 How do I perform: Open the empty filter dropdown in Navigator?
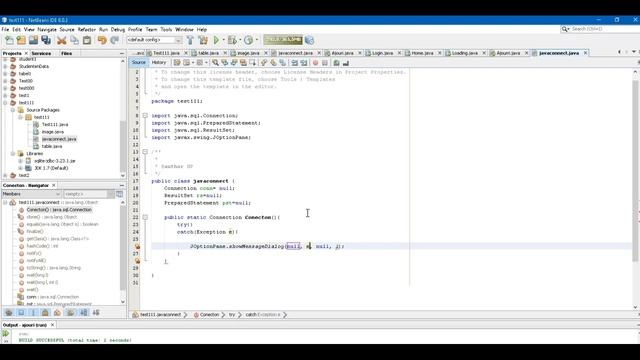pos(89,194)
